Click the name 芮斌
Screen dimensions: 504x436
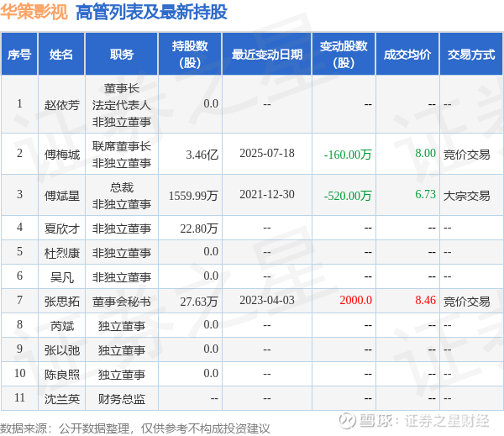tap(61, 326)
